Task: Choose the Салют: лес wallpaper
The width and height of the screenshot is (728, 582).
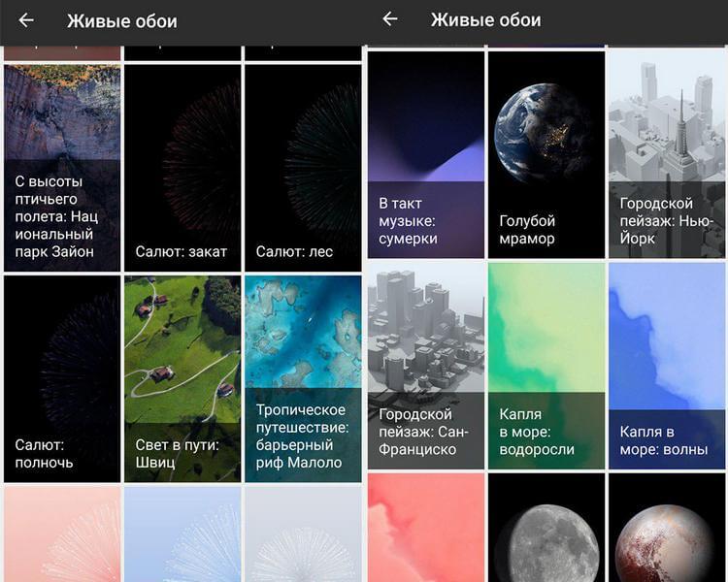Action: click(x=303, y=168)
